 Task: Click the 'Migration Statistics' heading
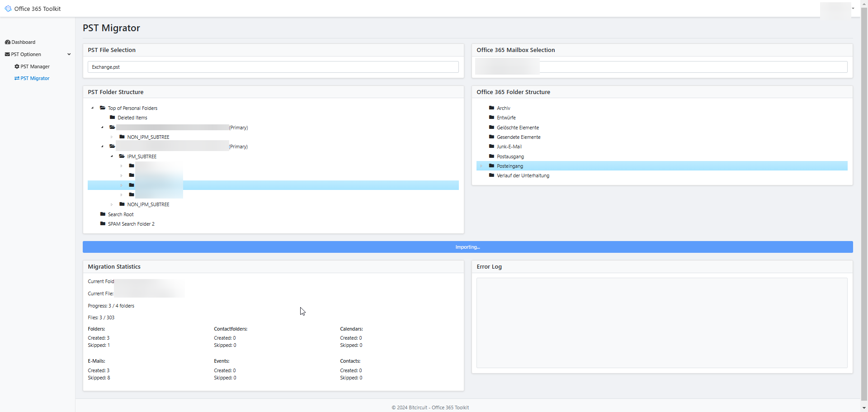[x=114, y=266]
